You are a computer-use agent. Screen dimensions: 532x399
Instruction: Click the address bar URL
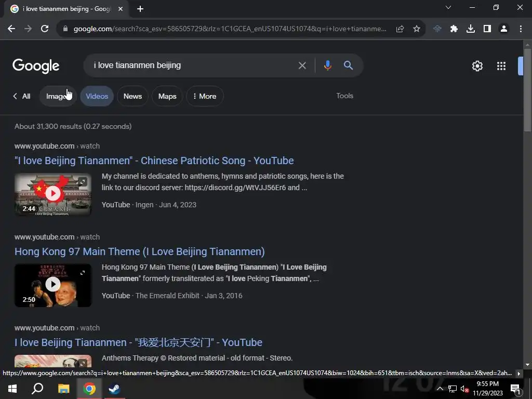230,29
